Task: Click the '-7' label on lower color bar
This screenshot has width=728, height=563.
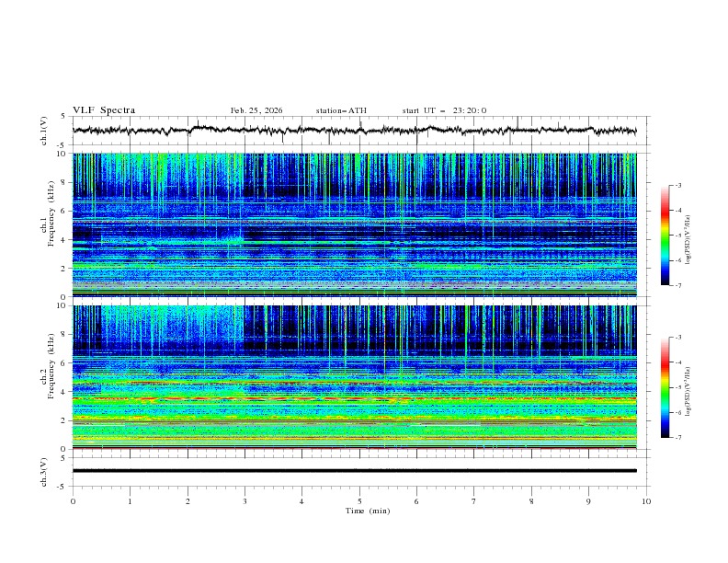Action: tap(677, 437)
